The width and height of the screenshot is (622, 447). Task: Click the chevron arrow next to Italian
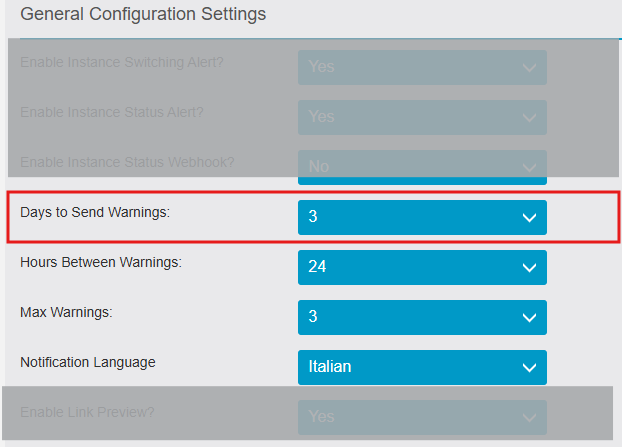click(x=530, y=368)
